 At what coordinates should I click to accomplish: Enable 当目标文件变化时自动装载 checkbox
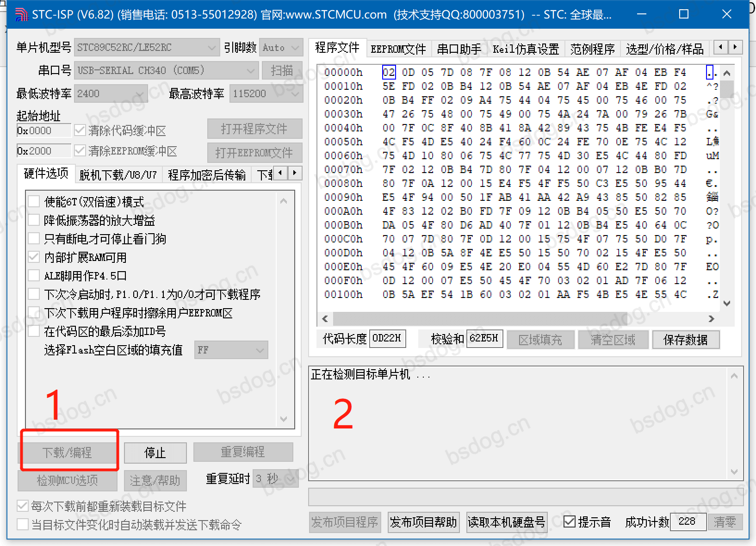[x=22, y=525]
